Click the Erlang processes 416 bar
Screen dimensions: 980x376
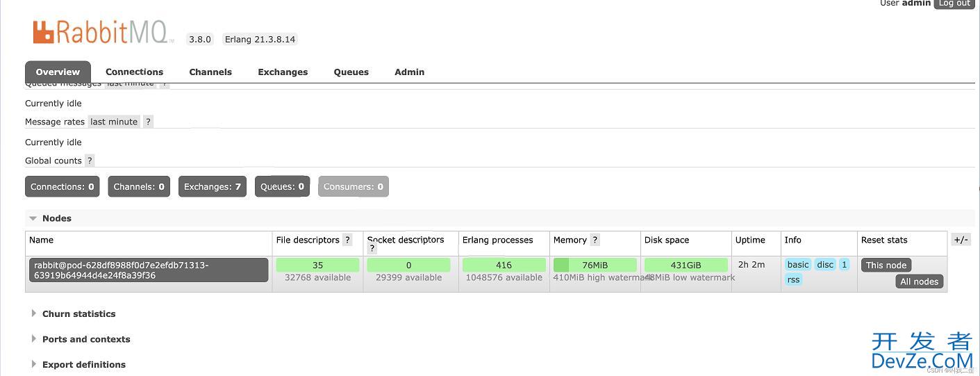point(504,265)
